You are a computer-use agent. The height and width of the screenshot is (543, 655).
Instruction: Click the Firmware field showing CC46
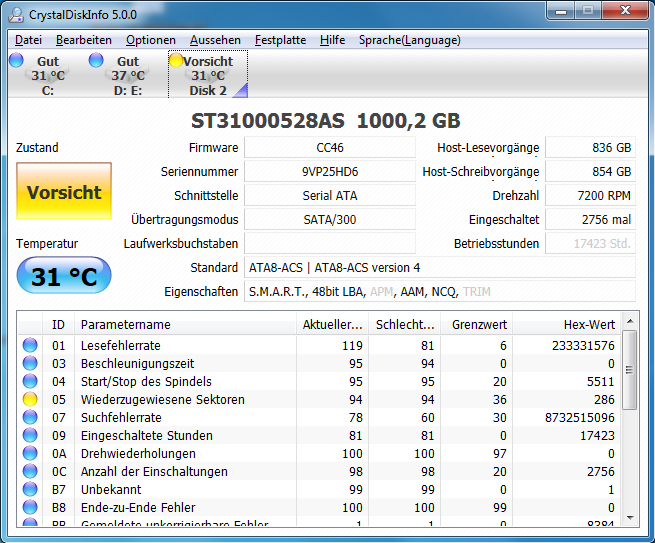click(x=330, y=147)
